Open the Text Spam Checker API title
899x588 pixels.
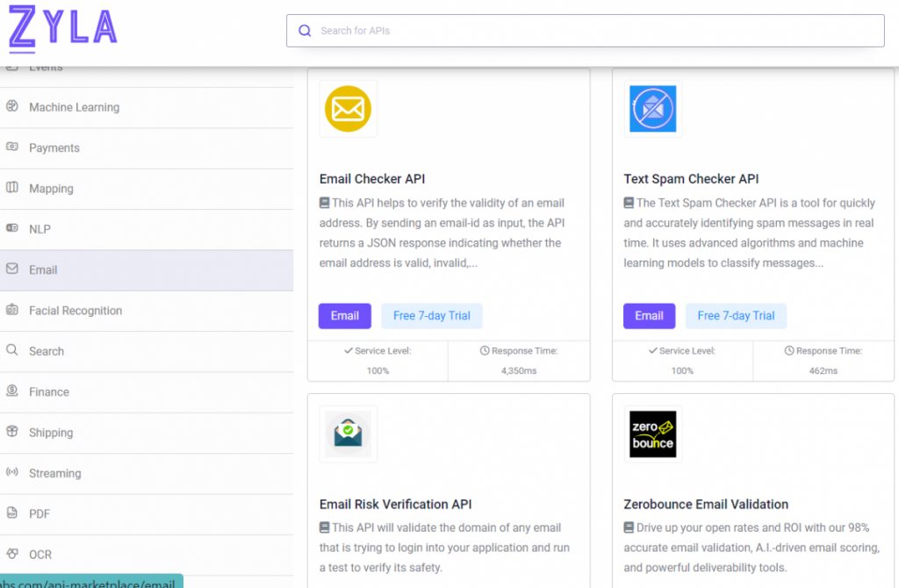[x=692, y=179]
